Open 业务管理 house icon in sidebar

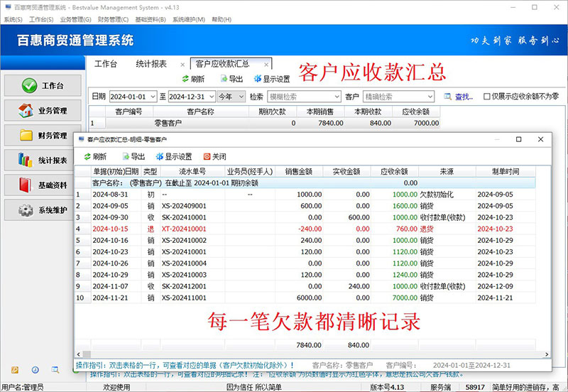26,111
